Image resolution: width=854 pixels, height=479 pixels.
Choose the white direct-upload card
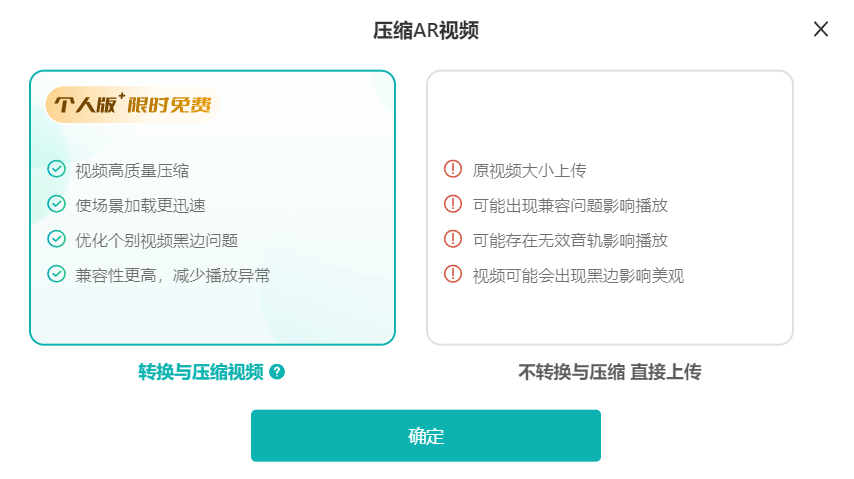point(609,208)
